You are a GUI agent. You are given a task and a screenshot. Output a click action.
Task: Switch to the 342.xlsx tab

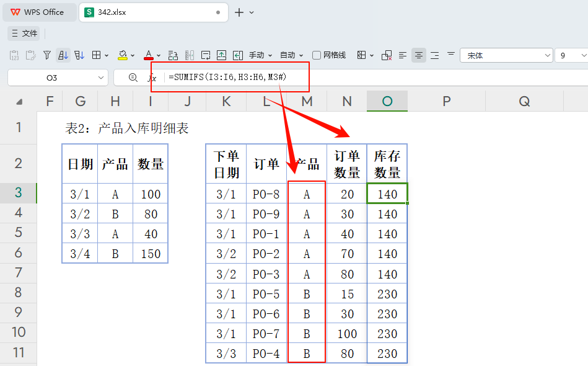click(x=154, y=12)
